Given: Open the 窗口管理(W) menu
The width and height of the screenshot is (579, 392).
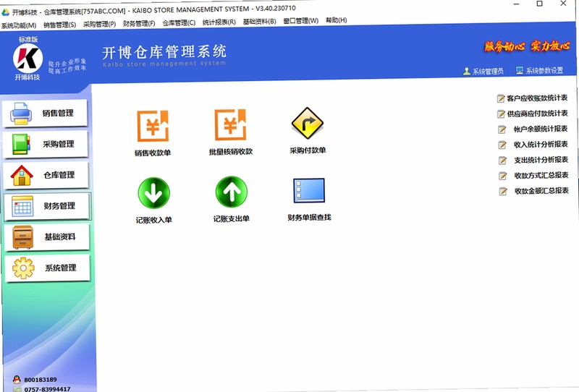Looking at the screenshot, I should pos(300,21).
